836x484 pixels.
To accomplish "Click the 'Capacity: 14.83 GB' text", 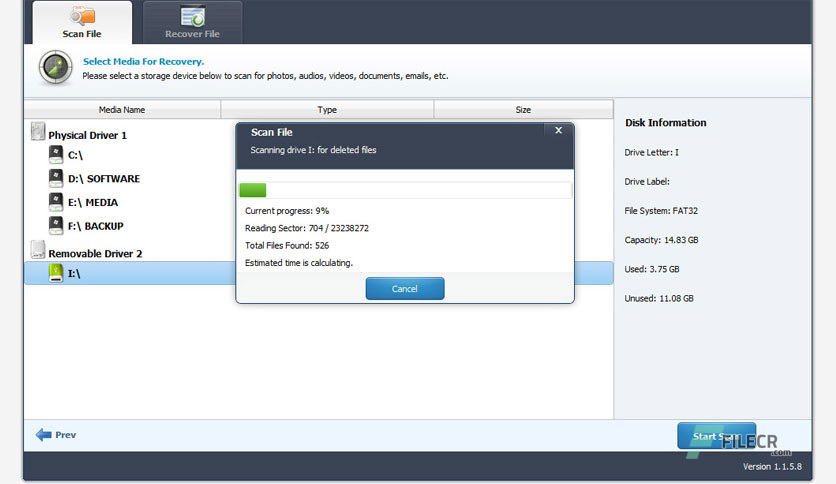I will (661, 240).
